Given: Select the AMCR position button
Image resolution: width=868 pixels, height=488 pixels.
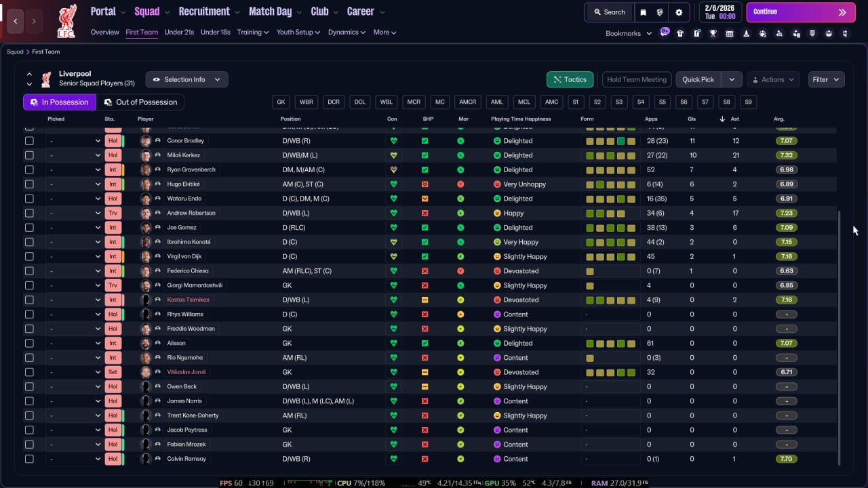Looking at the screenshot, I should (468, 102).
